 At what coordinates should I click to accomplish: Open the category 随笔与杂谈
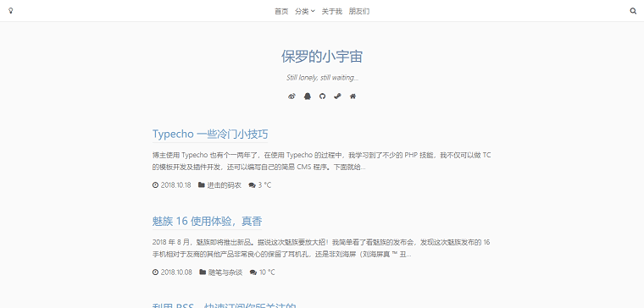[225, 272]
